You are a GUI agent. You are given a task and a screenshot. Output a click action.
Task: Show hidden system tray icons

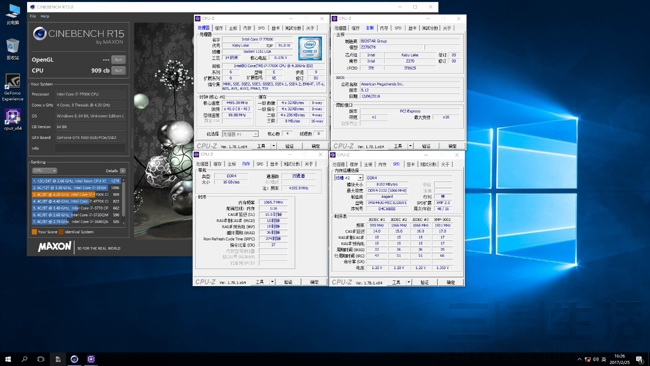579,359
